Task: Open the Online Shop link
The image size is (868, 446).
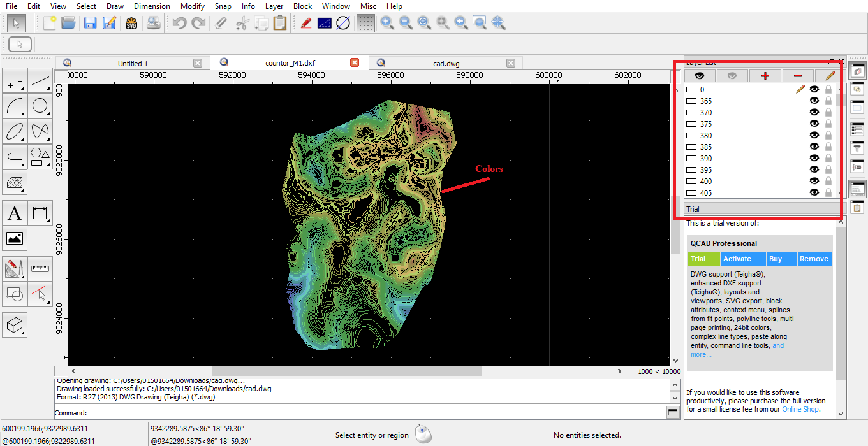Action: coord(800,409)
